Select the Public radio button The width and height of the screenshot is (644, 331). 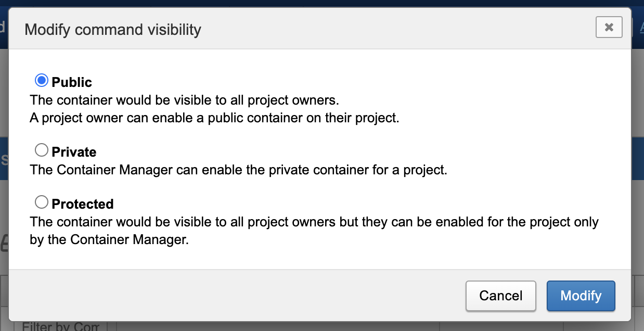point(41,80)
